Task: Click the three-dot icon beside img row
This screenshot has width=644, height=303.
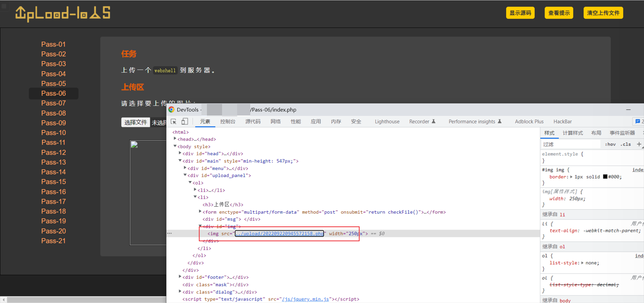Action: (x=170, y=233)
